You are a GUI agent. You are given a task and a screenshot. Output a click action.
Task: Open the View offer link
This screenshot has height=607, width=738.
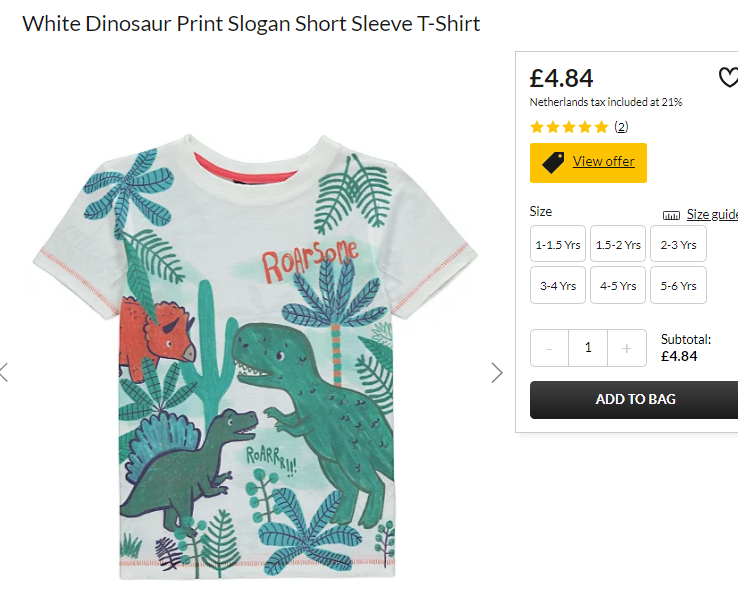[x=603, y=161]
